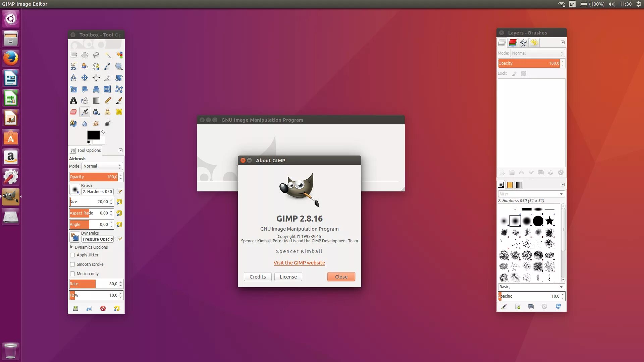Open airbrush Mode dropdown in Tool Options

[102, 166]
